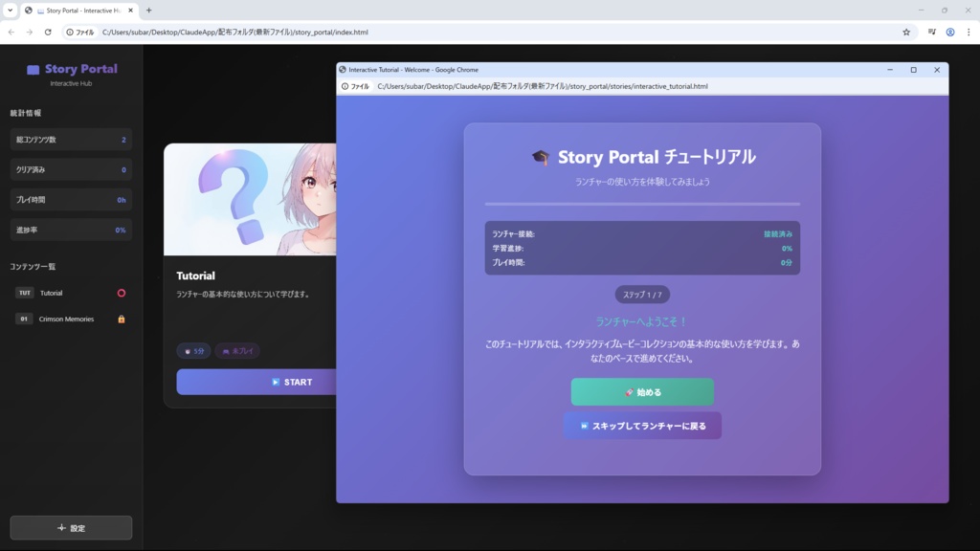Click the スキップしてランチャーに戻る button
The width and height of the screenshot is (980, 551).
click(x=642, y=425)
